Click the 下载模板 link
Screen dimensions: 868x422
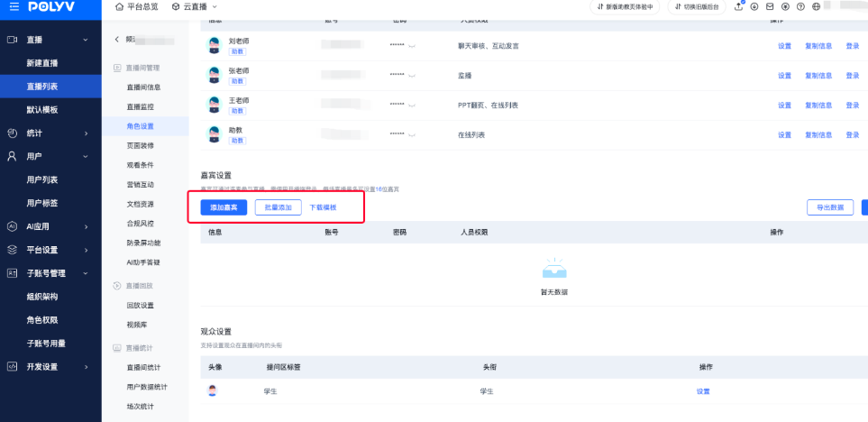click(x=323, y=207)
